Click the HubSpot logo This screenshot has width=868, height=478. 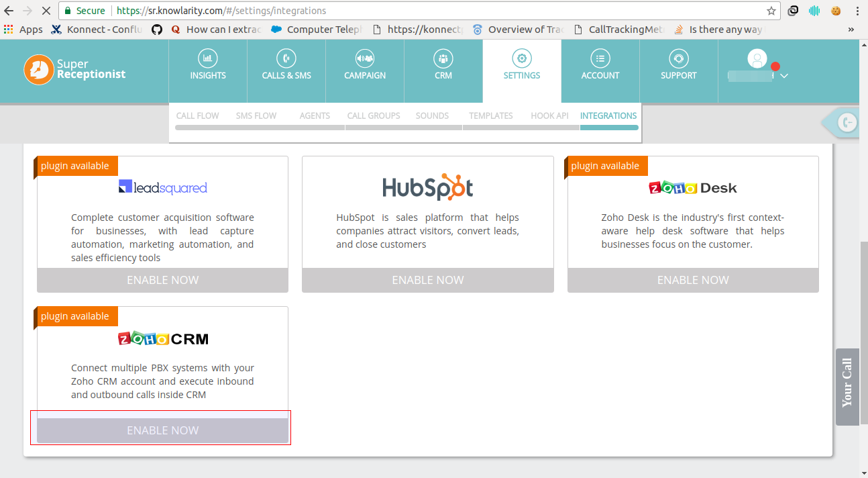[x=428, y=187]
